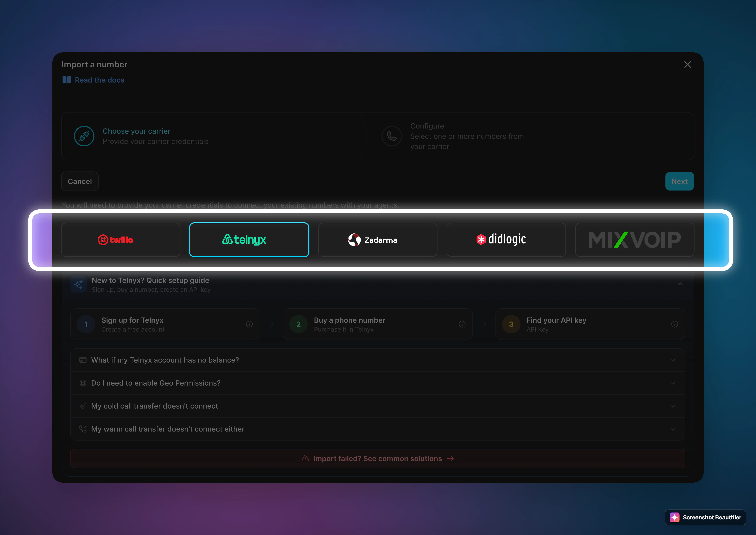
Task: Cancel the number import
Action: [80, 181]
